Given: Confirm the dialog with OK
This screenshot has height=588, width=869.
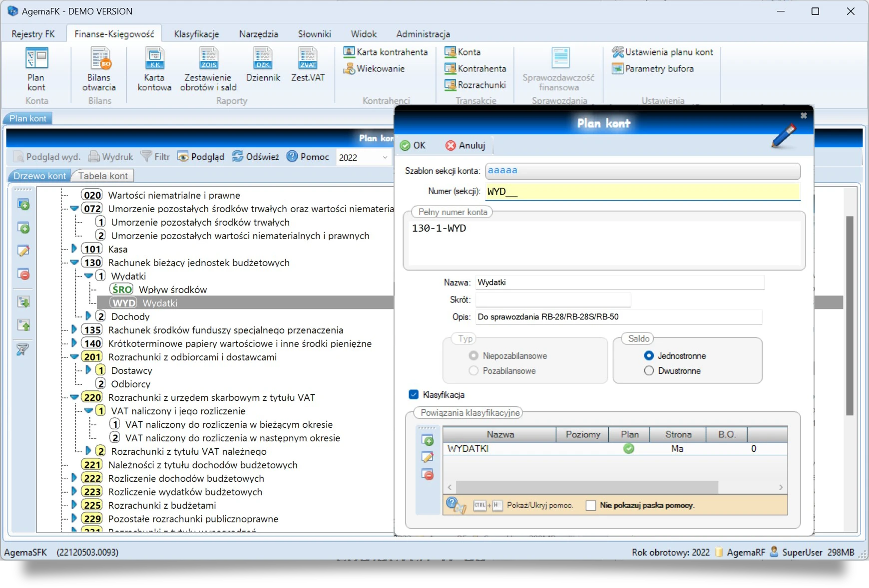Looking at the screenshot, I should pos(413,145).
